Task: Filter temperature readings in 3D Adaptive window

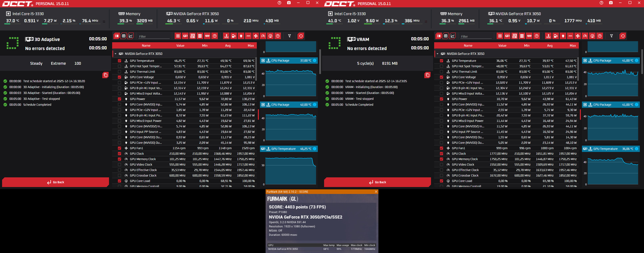Action: pos(226,36)
